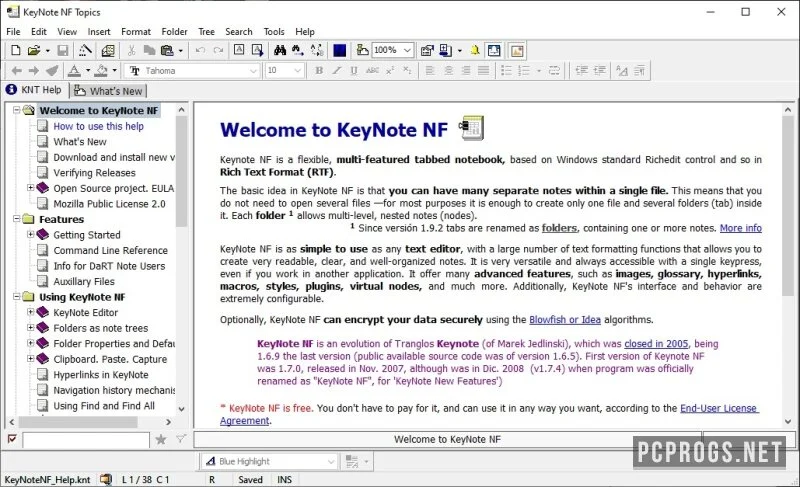The height and width of the screenshot is (487, 800).
Task: Click the Open file folder icon
Action: [x=34, y=50]
